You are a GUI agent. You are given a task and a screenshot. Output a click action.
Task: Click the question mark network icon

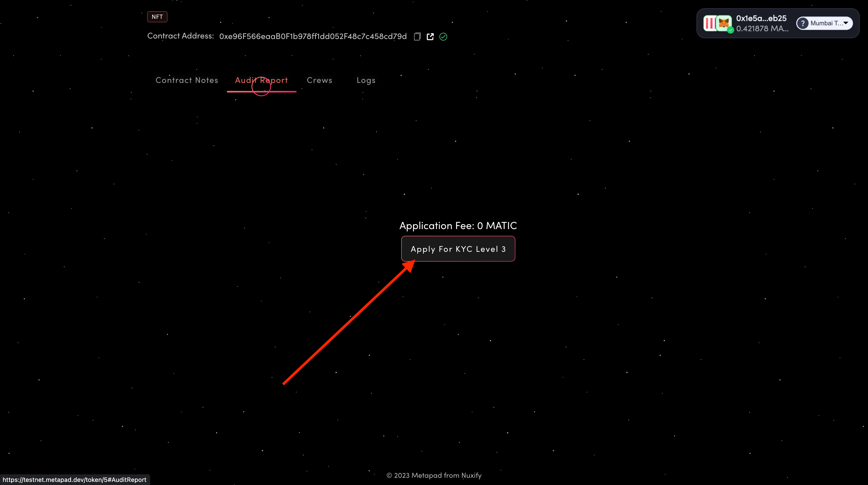tap(803, 23)
